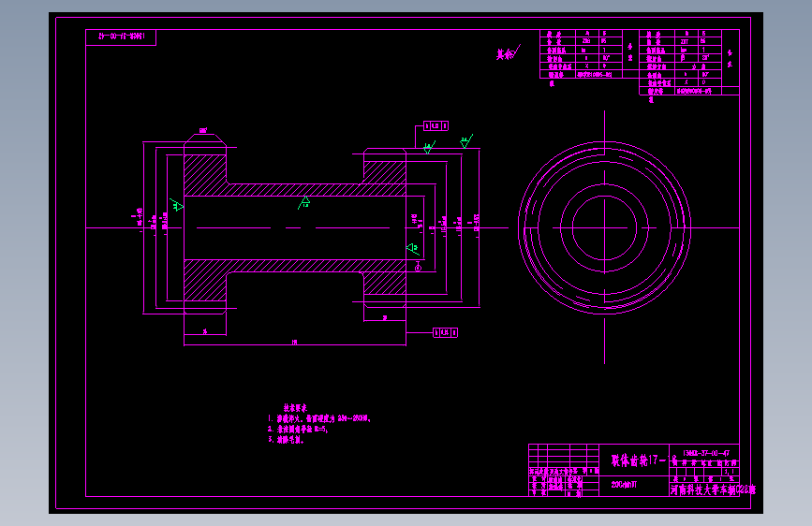This screenshot has height=526, width=812.
Task: Click the green roughness symbol on left gear face
Action: [x=177, y=205]
